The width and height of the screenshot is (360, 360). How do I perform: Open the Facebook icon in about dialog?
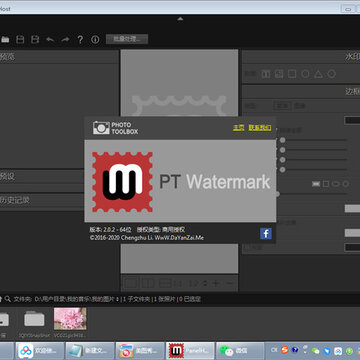(x=266, y=234)
